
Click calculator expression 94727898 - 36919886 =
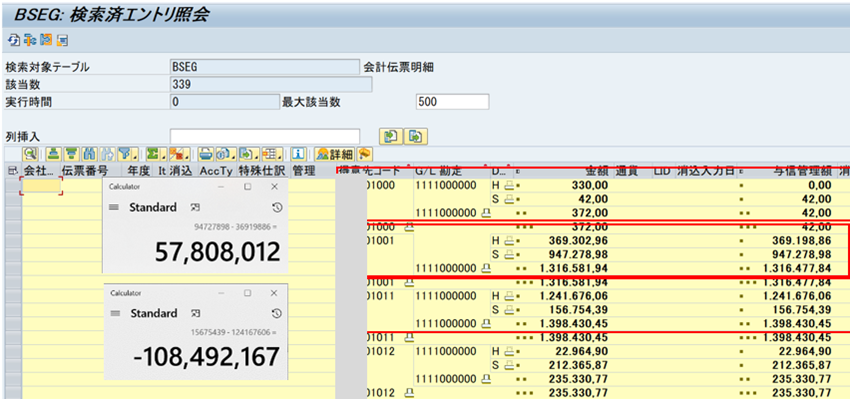click(235, 226)
